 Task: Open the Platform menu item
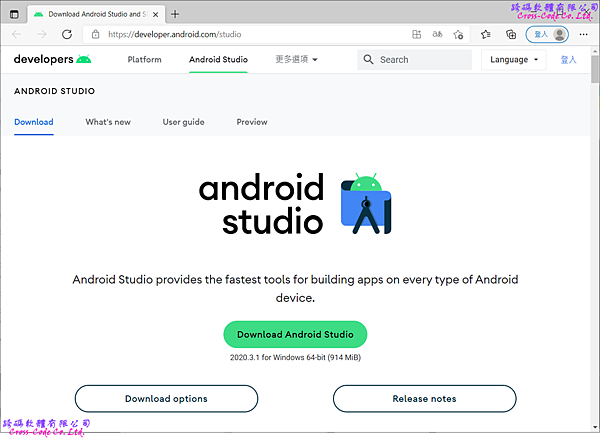tap(144, 59)
